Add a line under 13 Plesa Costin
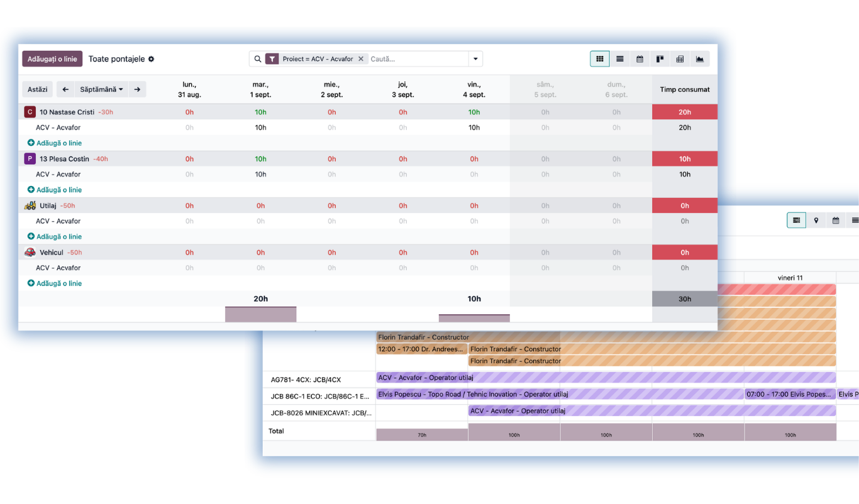Screen dimensions: 859x504 tap(55, 190)
